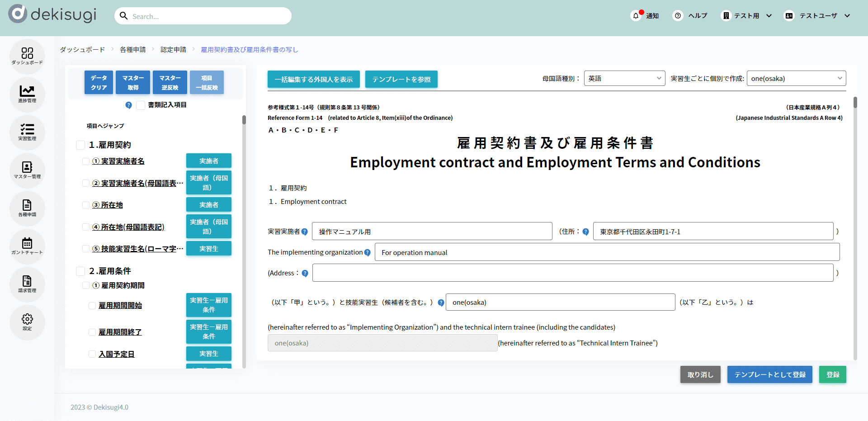Go to 各種申請 breadcrumb
The image size is (868, 421).
132,50
